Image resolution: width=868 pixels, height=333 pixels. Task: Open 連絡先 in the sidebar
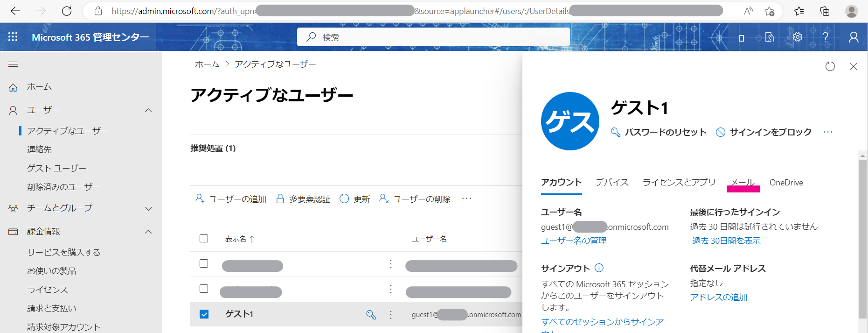click(x=39, y=149)
